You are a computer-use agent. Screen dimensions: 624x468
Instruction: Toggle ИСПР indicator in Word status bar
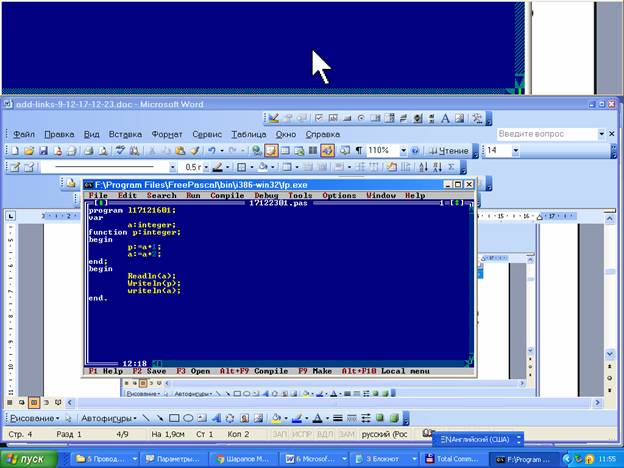301,434
